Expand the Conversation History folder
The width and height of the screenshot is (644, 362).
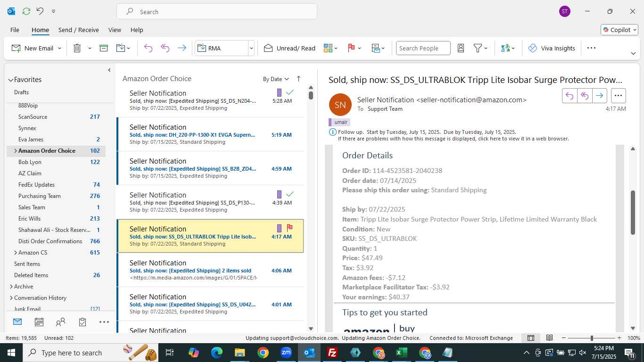tap(11, 298)
